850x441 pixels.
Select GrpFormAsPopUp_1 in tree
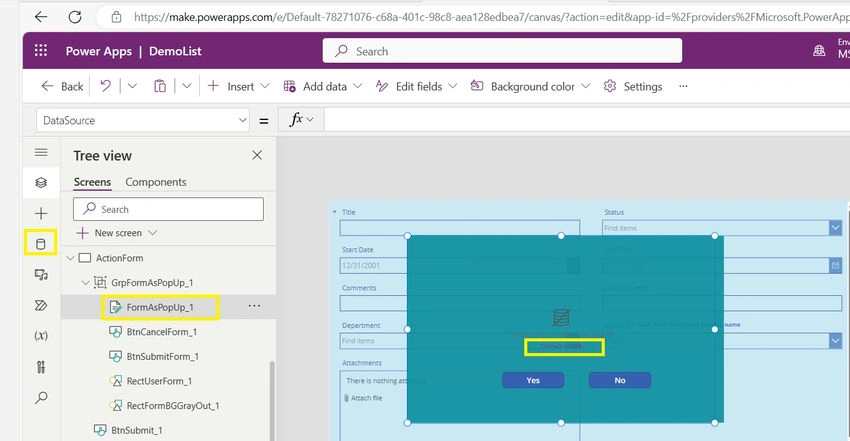pos(152,283)
